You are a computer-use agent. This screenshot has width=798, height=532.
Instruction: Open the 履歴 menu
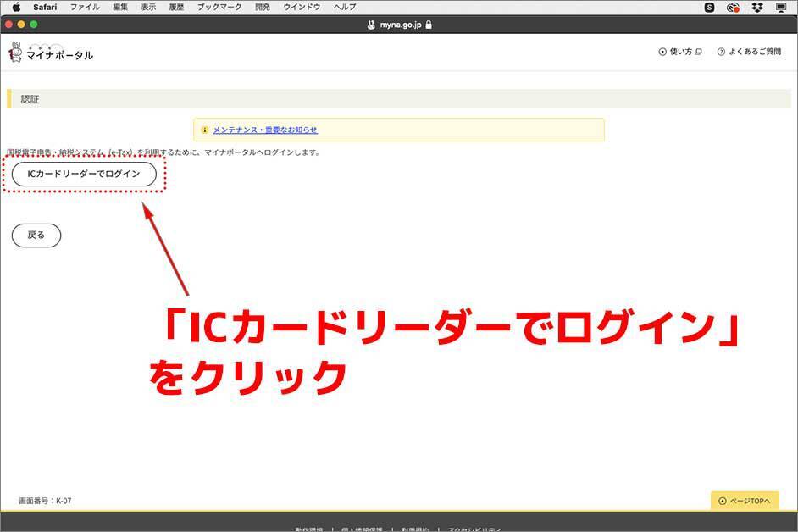pyautogui.click(x=176, y=7)
